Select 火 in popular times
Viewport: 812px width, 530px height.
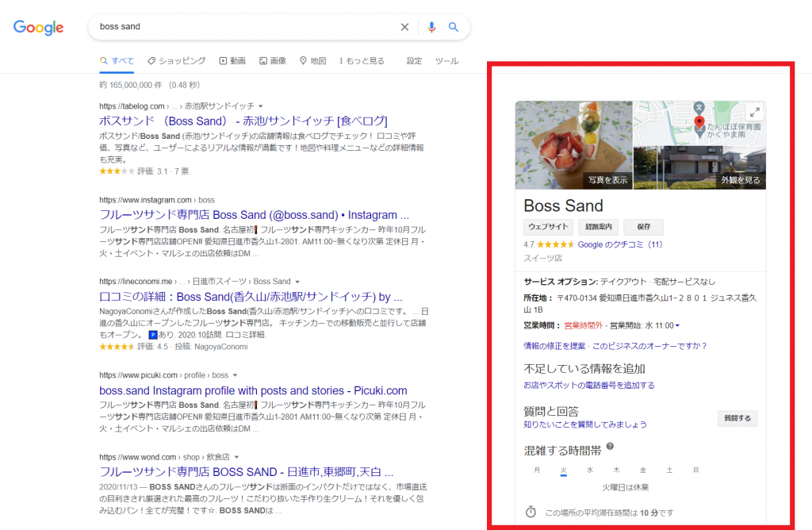click(564, 470)
